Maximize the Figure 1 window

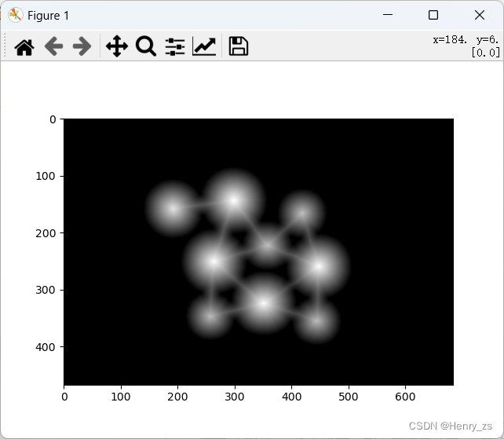point(433,15)
